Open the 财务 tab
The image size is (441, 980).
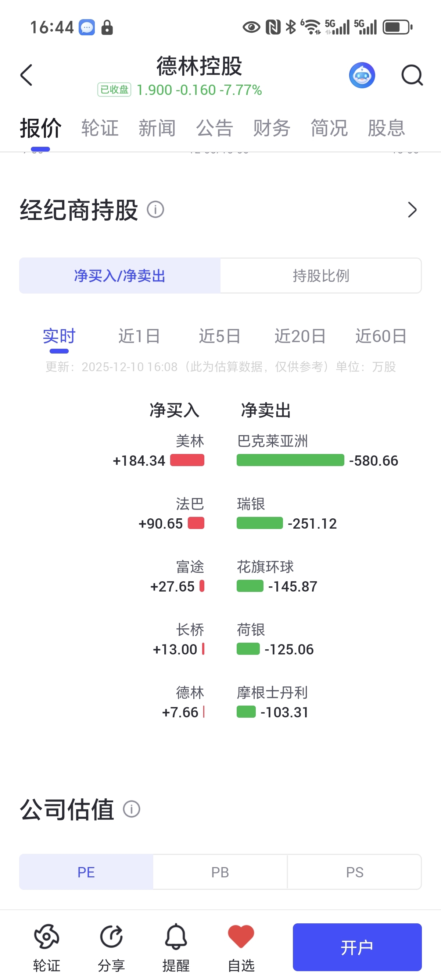pos(272,128)
